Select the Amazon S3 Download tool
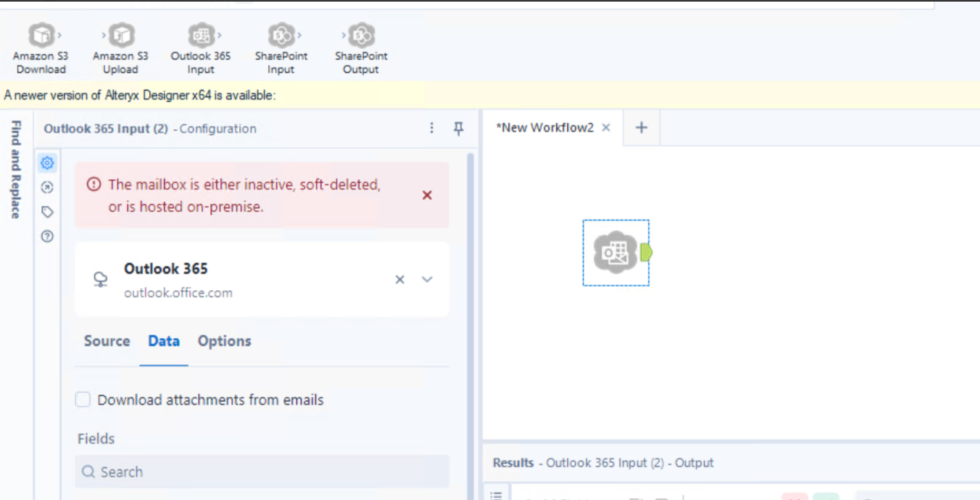This screenshot has height=500, width=980. (x=41, y=49)
